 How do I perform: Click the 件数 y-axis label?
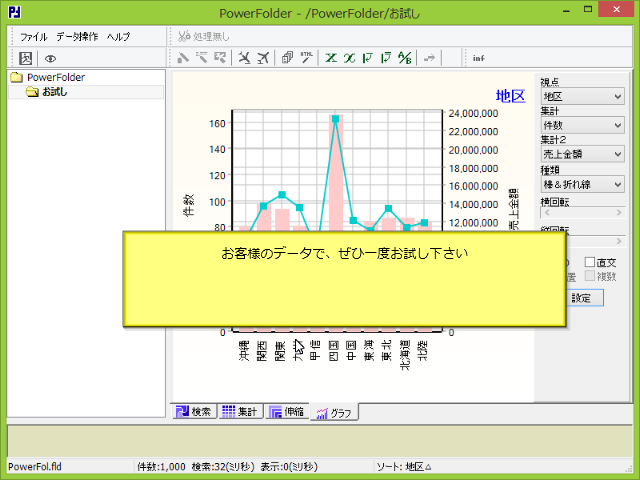[x=189, y=205]
